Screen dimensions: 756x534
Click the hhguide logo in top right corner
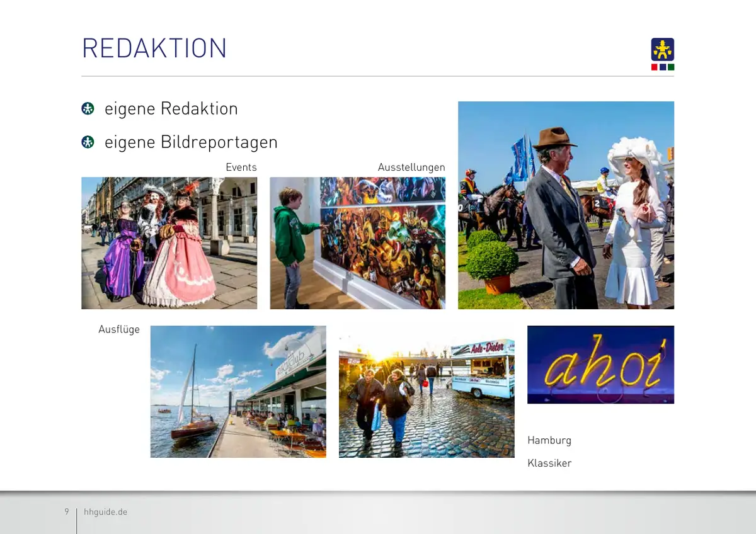tap(662, 50)
